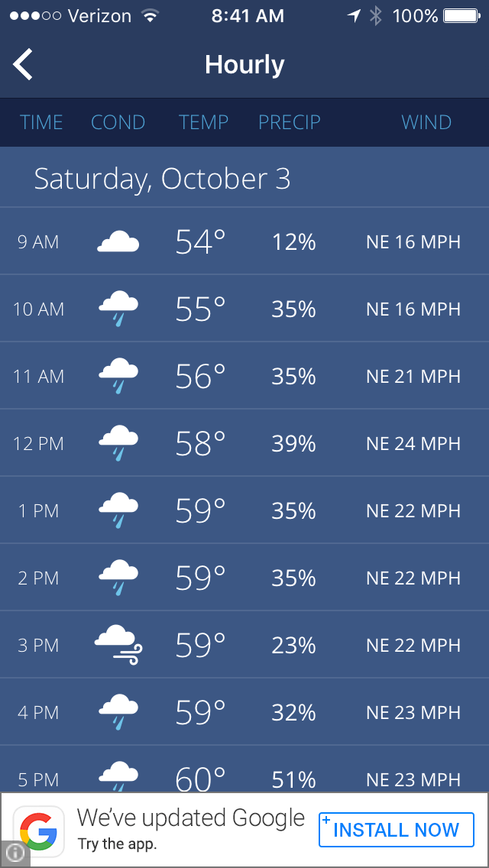
Task: Open the "We've updated Google" ad text
Action: click(x=191, y=819)
